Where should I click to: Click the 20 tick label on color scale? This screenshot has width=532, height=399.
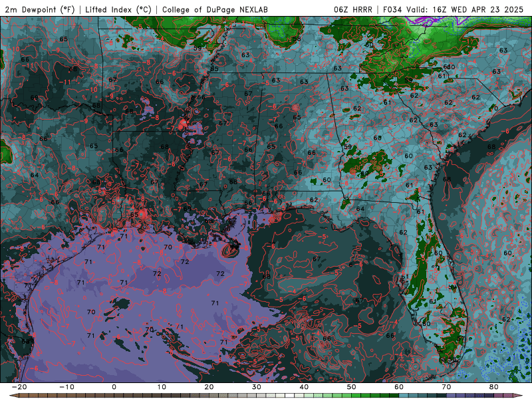click(x=209, y=387)
